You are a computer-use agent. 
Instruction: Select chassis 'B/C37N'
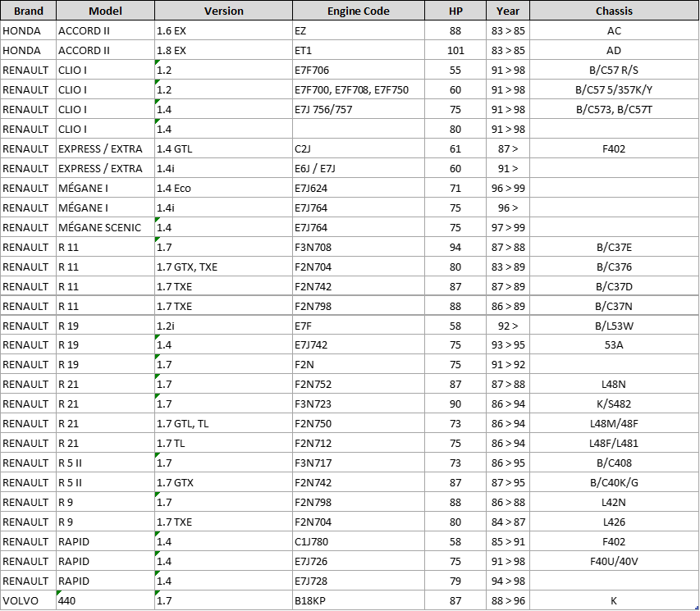[615, 306]
